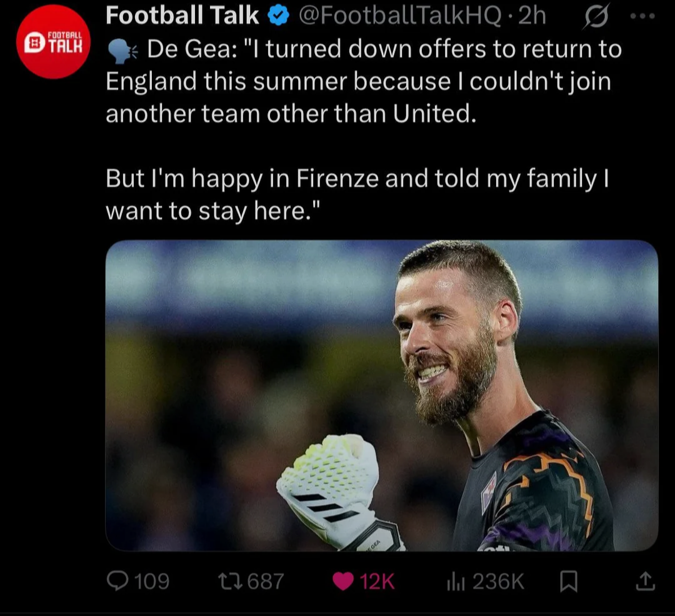Click the reply speech bubble icon
This screenshot has height=616, width=675.
pyautogui.click(x=117, y=581)
